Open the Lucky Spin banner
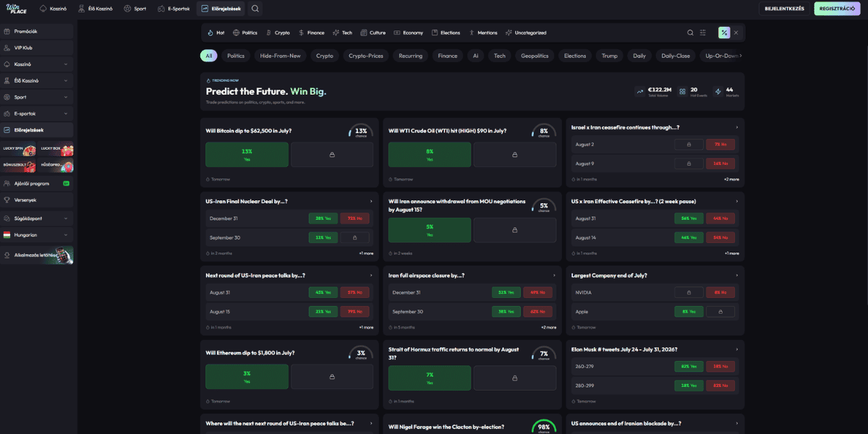Screen dimensions: 868x434 [x=18, y=150]
